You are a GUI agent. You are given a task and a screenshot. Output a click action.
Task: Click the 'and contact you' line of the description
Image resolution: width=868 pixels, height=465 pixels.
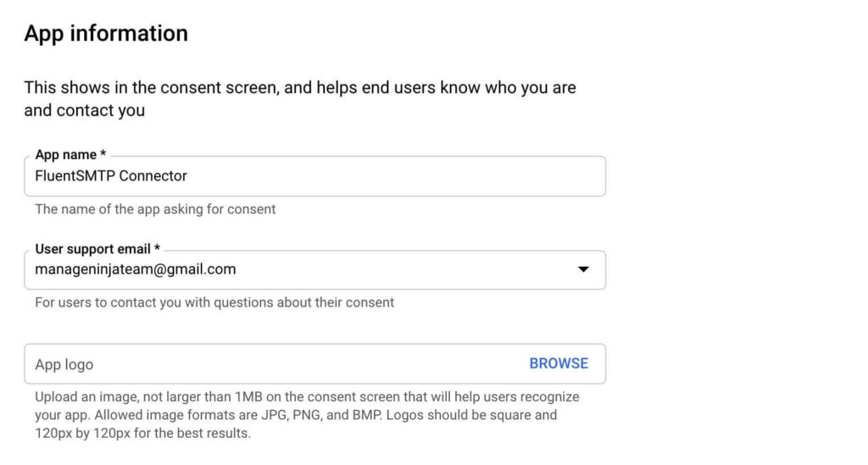click(84, 110)
